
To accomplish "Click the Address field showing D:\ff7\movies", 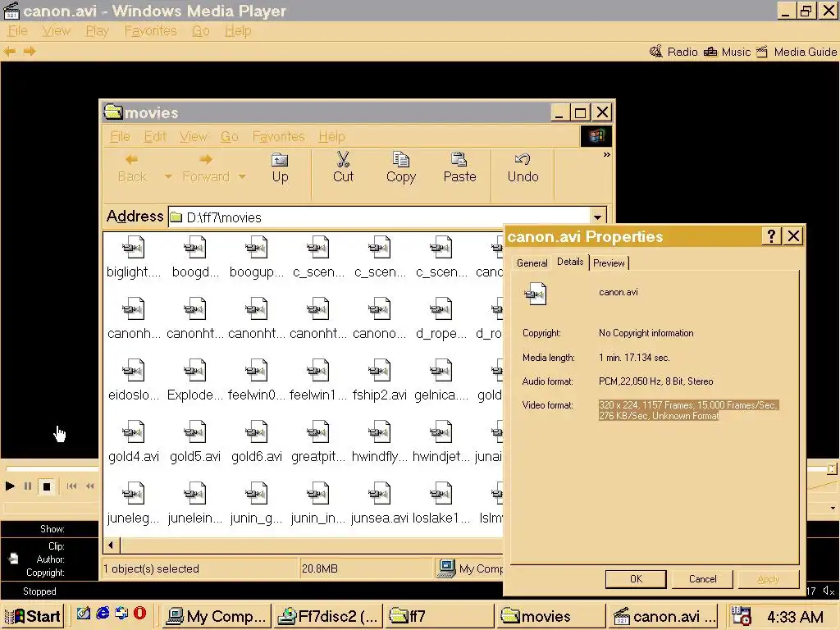I will [x=379, y=217].
